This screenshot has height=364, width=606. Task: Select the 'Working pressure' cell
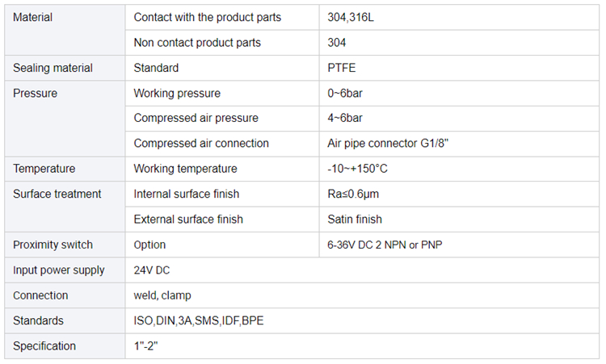(222, 94)
